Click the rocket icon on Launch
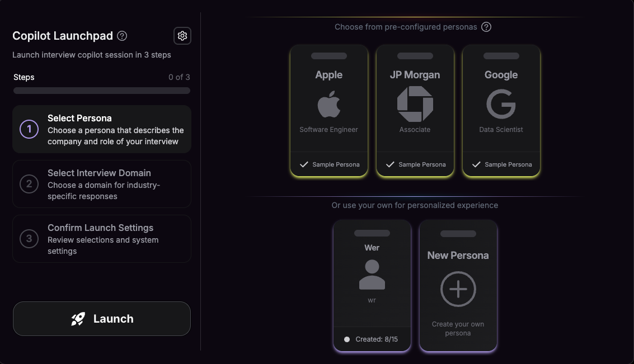Screen dimensions: 634x364 (x=78, y=319)
